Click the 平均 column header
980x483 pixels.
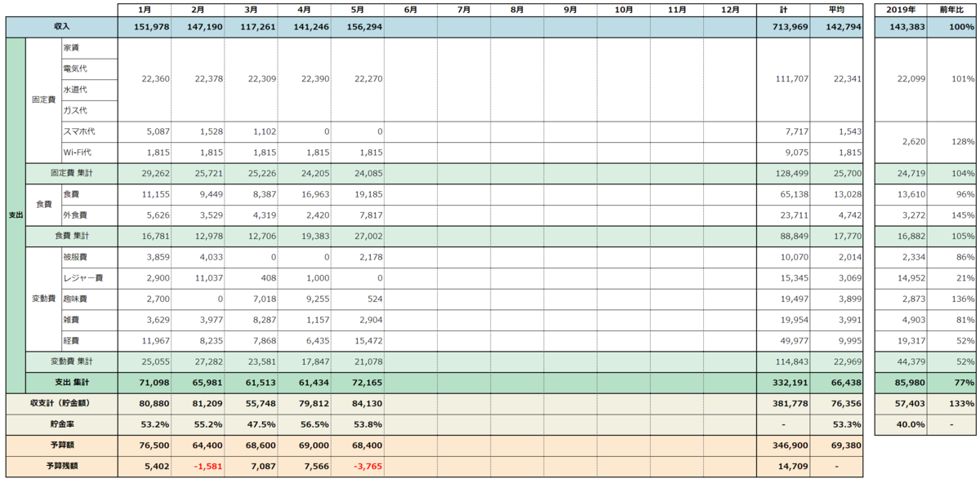(x=836, y=10)
